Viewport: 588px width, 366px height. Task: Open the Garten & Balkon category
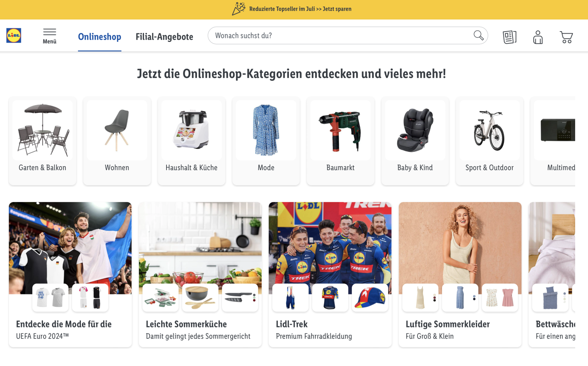pos(43,141)
